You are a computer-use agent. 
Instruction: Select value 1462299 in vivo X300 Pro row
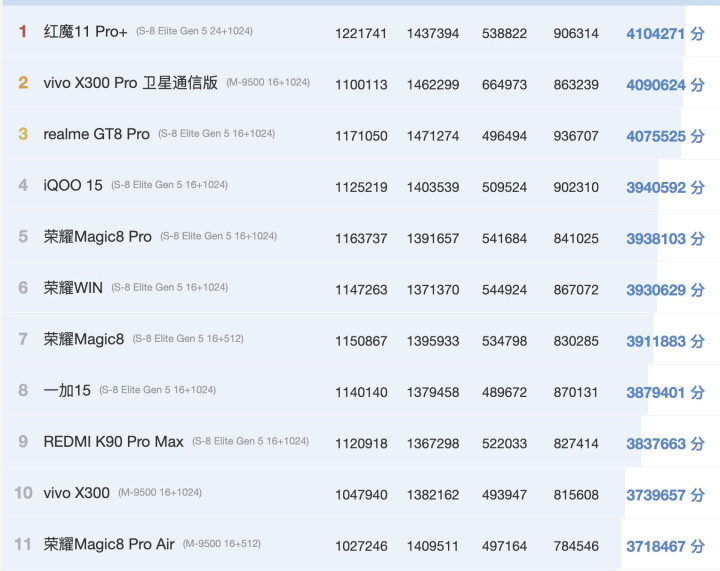click(x=433, y=85)
